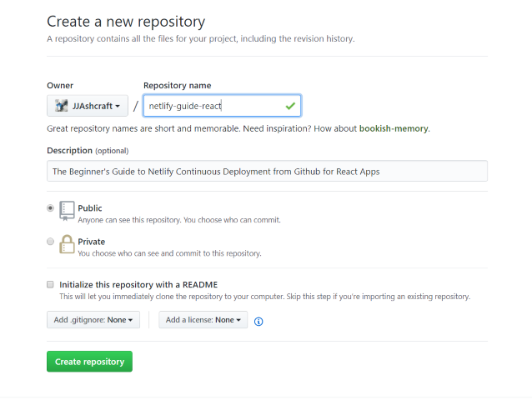
Task: Click the Initialize README label text
Action: coord(138,284)
